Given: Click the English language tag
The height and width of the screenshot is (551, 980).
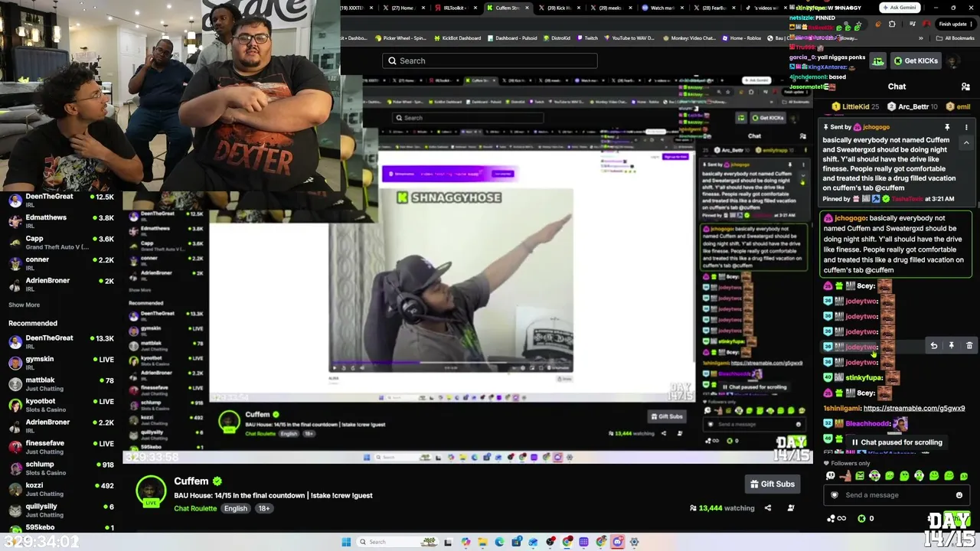Looking at the screenshot, I should click(x=236, y=509).
